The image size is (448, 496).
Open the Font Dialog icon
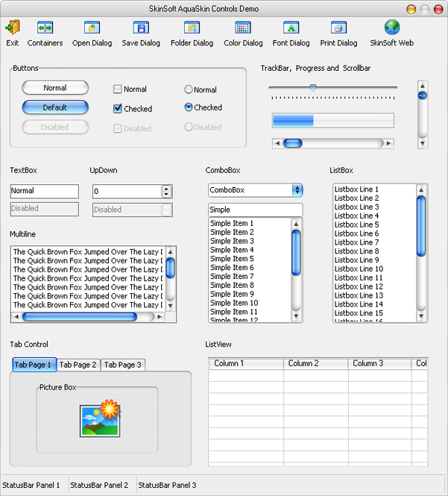coord(291,28)
